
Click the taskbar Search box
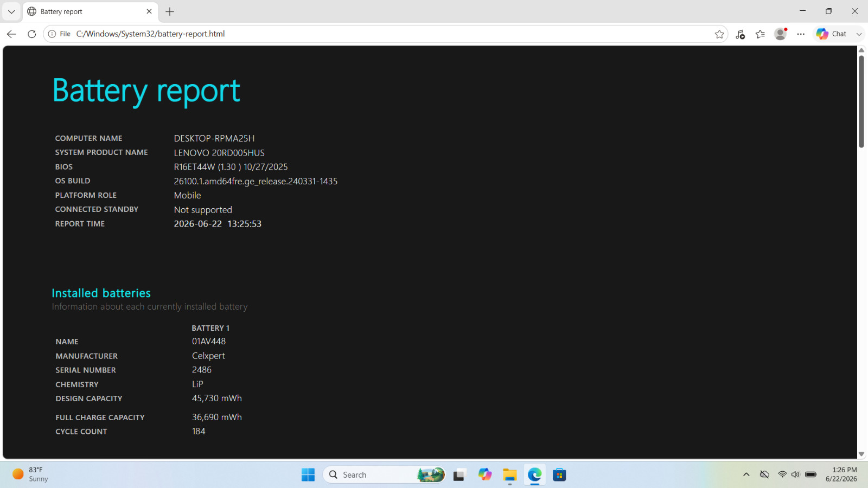click(384, 475)
